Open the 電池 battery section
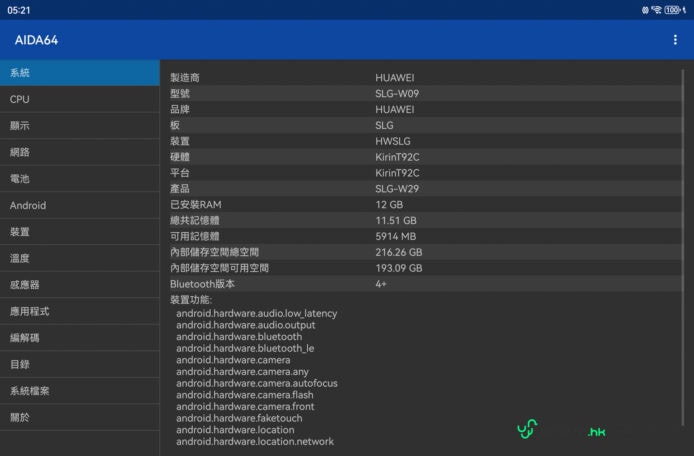The height and width of the screenshot is (456, 694). (x=80, y=179)
